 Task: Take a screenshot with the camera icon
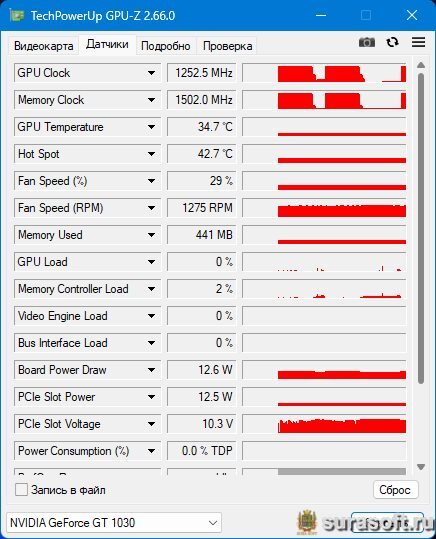pyautogui.click(x=367, y=42)
